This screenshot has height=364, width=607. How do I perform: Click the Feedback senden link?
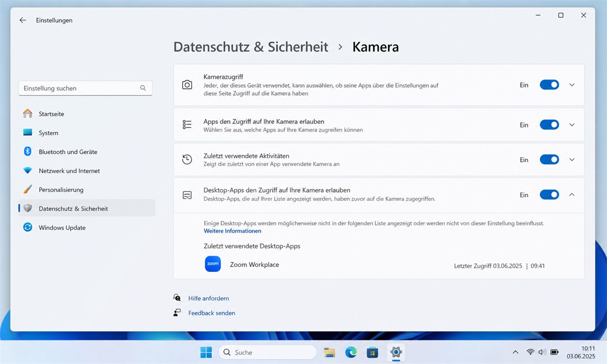point(211,313)
